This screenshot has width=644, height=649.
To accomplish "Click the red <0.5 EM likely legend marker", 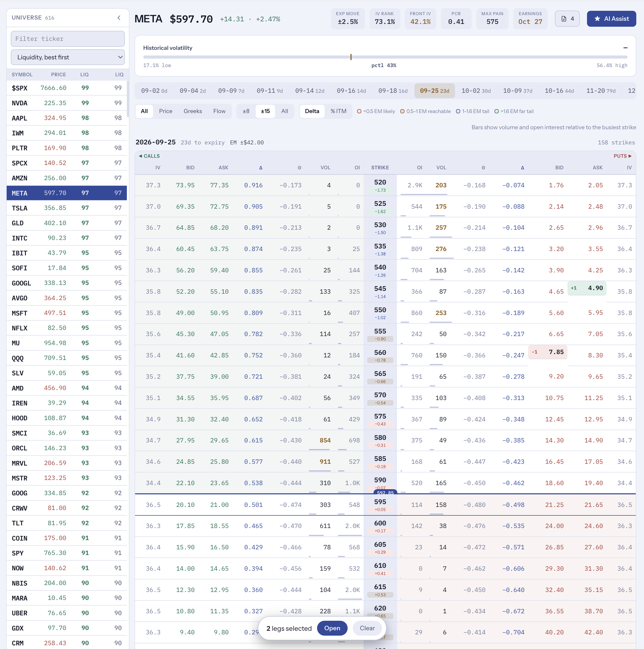I will 359,112.
